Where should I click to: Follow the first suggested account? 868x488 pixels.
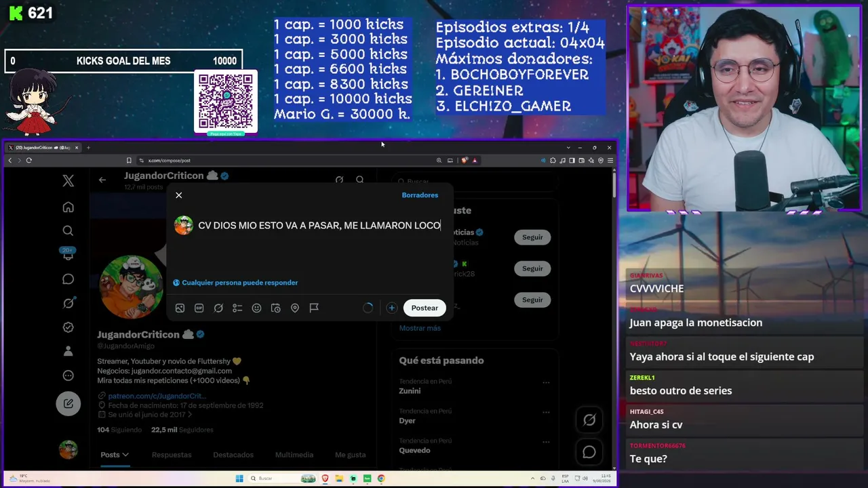[x=532, y=237]
